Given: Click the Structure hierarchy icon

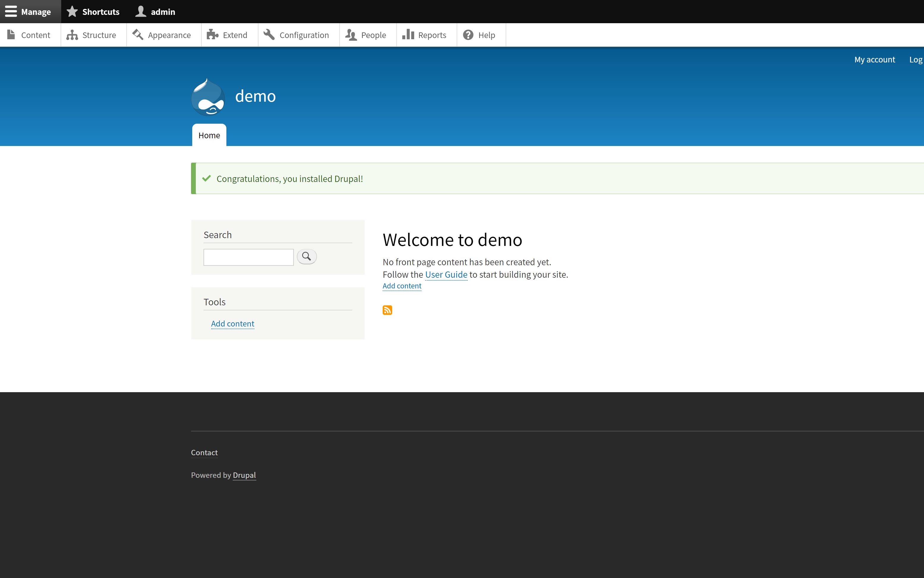Looking at the screenshot, I should coord(72,35).
